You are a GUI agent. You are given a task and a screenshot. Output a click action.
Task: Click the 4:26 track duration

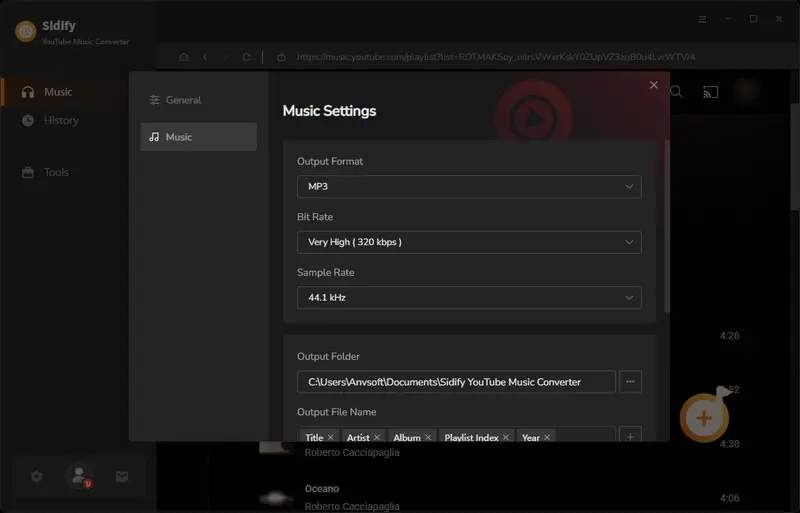tap(730, 335)
